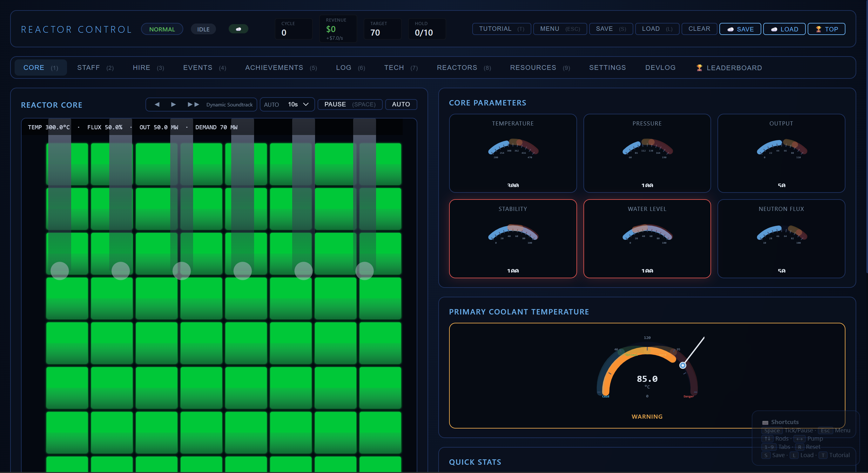This screenshot has height=473, width=868.
Task: Open the LEADERBOARD tab
Action: pos(729,67)
